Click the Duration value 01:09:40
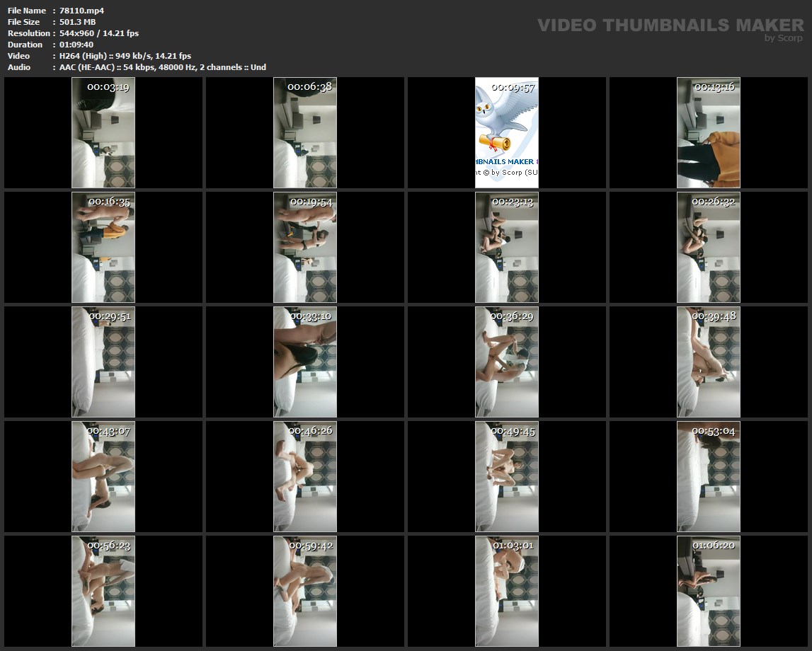The height and width of the screenshot is (651, 812). click(76, 45)
